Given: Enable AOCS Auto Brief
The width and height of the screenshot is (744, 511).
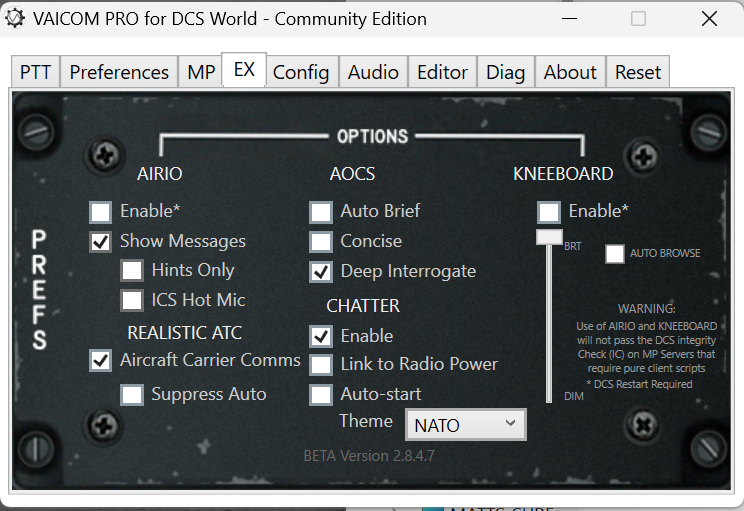Looking at the screenshot, I should [321, 212].
